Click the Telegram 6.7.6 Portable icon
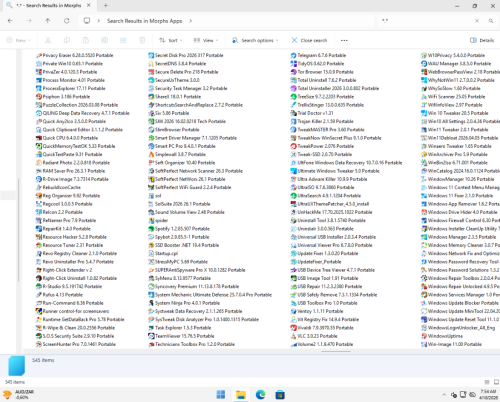The height and width of the screenshot is (402, 500). [x=293, y=55]
